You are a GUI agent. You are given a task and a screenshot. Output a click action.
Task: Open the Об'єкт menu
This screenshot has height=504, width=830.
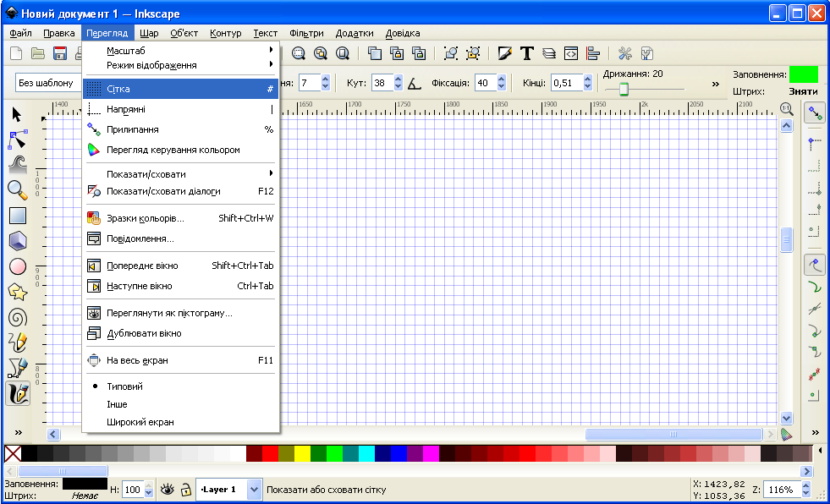184,33
